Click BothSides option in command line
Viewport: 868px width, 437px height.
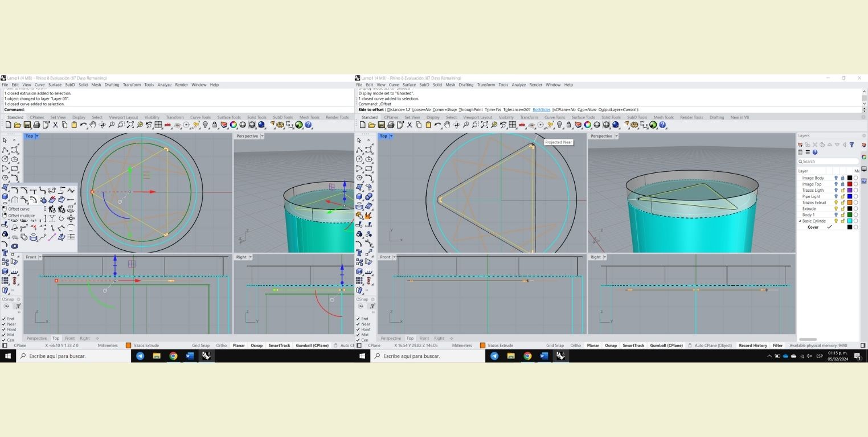tap(542, 109)
